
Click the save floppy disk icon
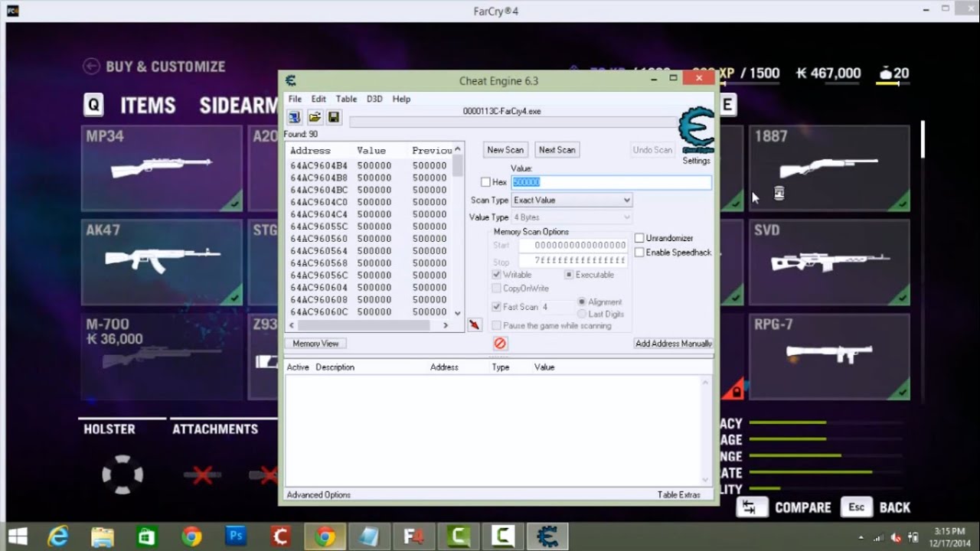334,117
